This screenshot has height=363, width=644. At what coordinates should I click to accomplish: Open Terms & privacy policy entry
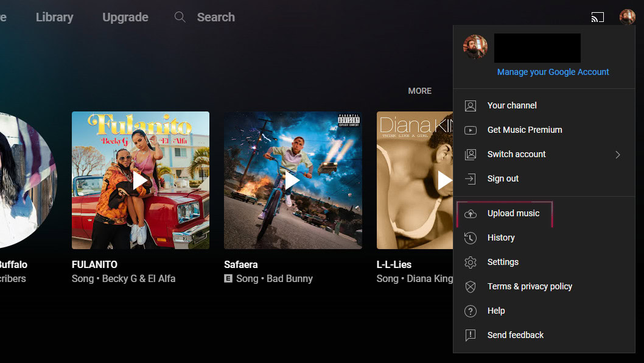tap(544, 286)
